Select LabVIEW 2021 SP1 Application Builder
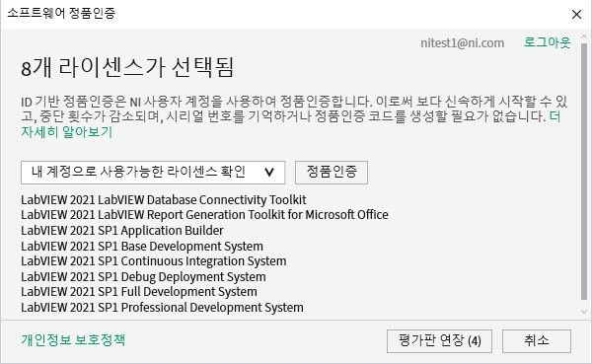The image size is (592, 364). tap(122, 230)
